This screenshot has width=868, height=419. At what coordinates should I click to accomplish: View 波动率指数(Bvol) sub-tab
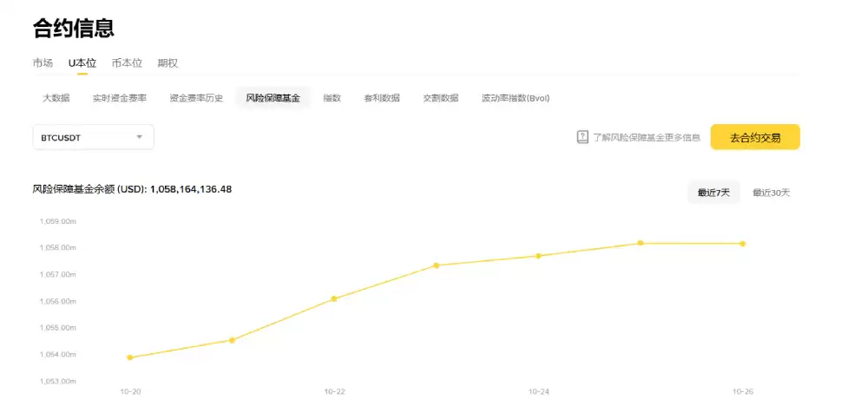tap(516, 98)
